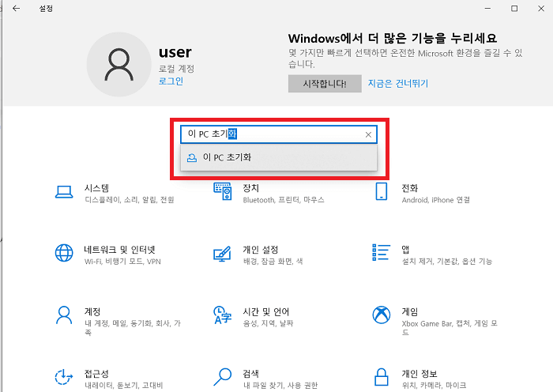Open the 접근성 settings label
553x392 pixels.
coord(96,374)
